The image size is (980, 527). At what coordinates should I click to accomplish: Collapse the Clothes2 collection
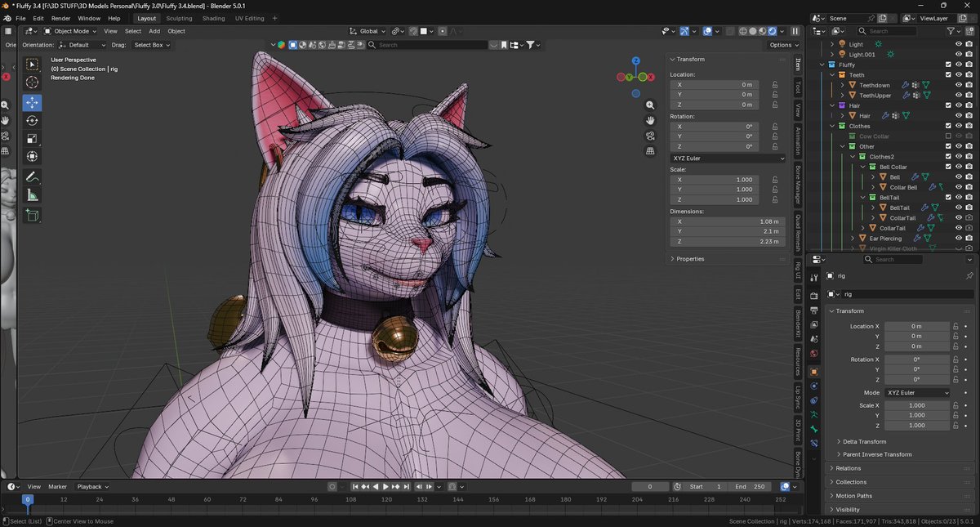click(x=853, y=157)
